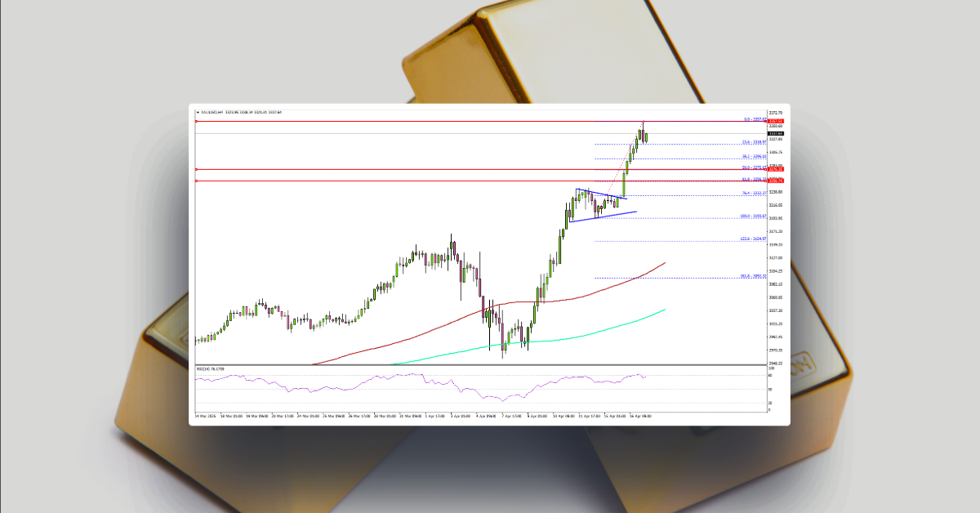Click the red 3357.67 price tag
980x513 pixels.
click(x=774, y=120)
